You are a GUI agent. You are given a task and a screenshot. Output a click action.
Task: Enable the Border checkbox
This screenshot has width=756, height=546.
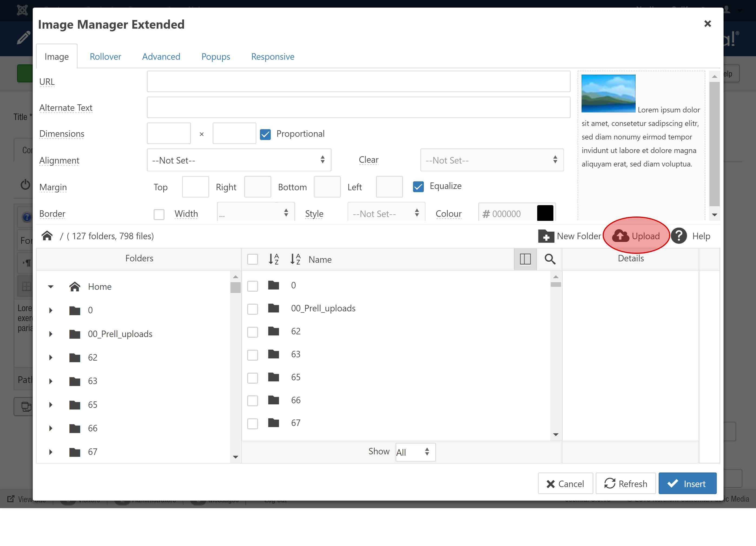[x=159, y=214]
